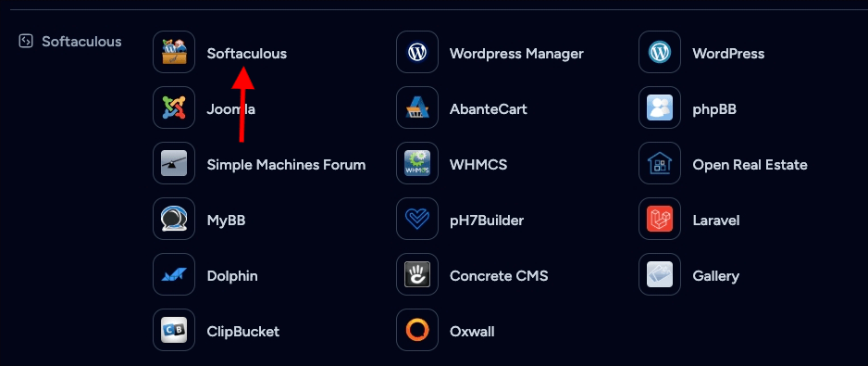Select the Gallery text link
The height and width of the screenshot is (366, 868).
(715, 275)
